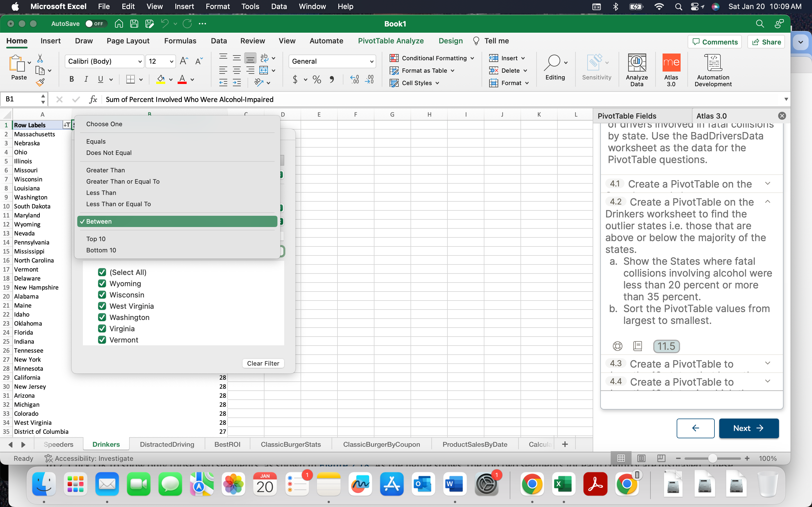The width and height of the screenshot is (812, 507).
Task: Switch to the Speeders worksheet tab
Action: pos(59,444)
